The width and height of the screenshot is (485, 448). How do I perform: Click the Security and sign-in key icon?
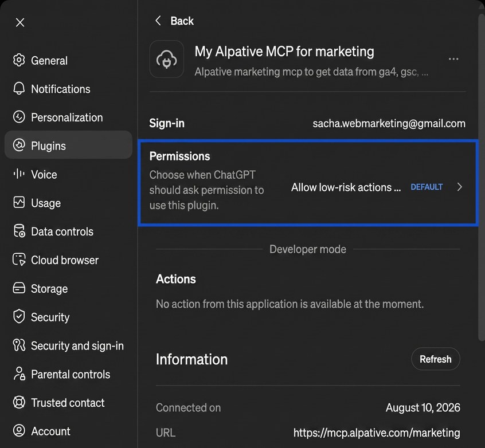click(19, 345)
